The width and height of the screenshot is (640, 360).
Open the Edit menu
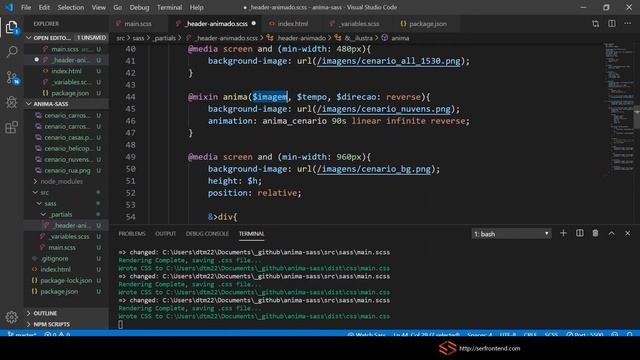44,7
